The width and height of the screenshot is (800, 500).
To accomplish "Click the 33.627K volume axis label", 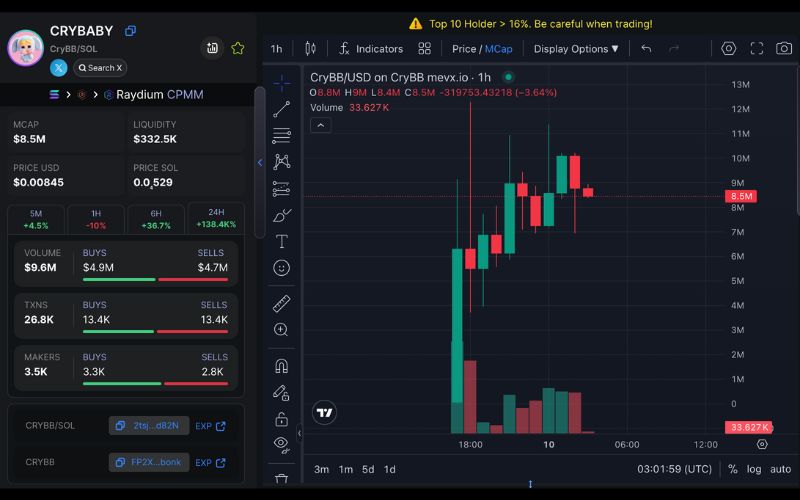I will [x=749, y=428].
